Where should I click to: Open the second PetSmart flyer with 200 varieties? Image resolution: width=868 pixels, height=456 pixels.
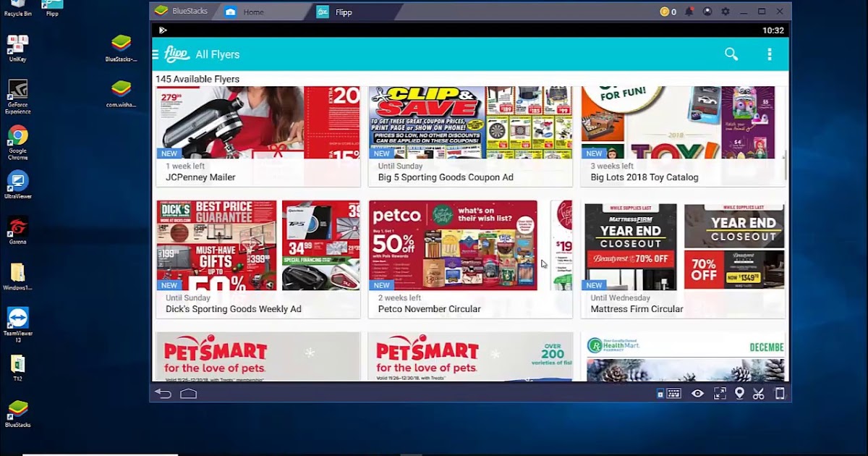click(470, 357)
